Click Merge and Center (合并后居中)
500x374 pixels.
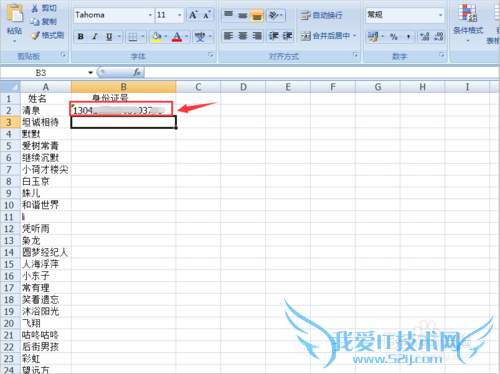click(325, 36)
